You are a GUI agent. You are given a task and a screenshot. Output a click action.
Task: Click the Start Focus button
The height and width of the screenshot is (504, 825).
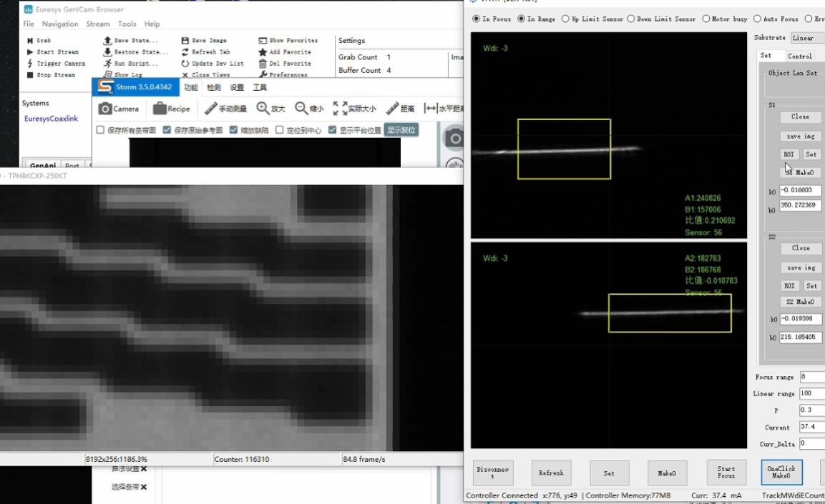pyautogui.click(x=726, y=473)
